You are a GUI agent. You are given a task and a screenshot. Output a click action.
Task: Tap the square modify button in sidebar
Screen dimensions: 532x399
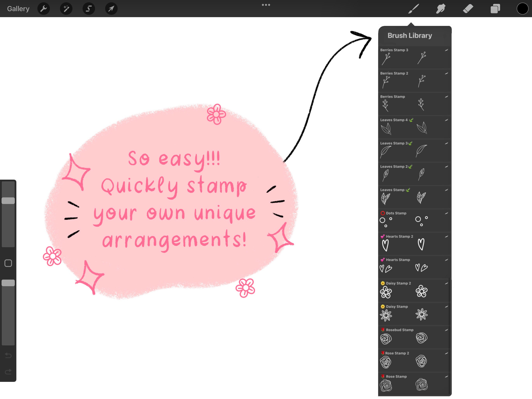pos(8,263)
